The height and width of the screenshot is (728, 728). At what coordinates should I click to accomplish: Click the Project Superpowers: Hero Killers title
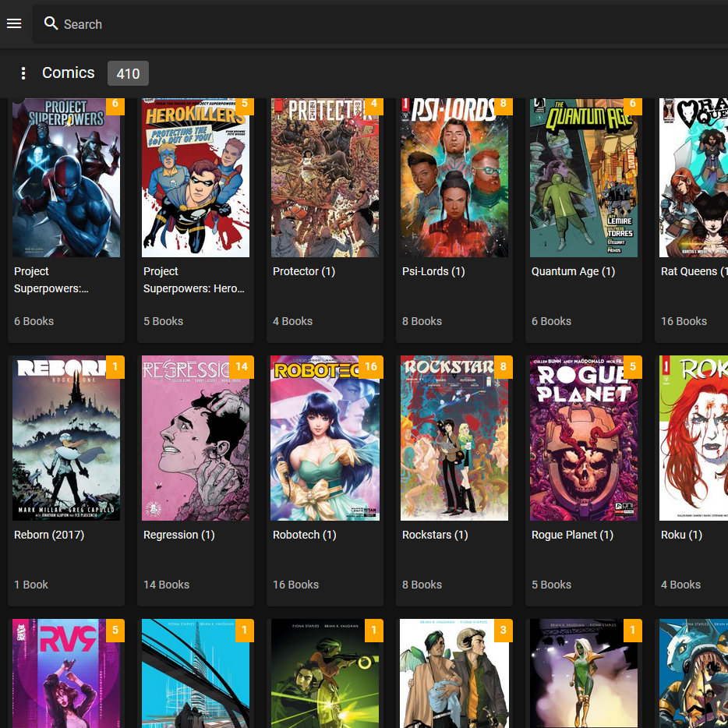point(194,280)
